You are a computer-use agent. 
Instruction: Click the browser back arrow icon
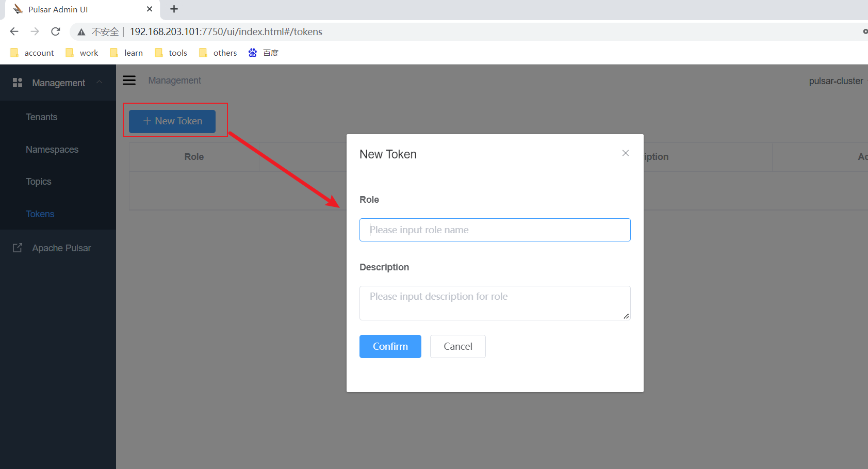14,31
